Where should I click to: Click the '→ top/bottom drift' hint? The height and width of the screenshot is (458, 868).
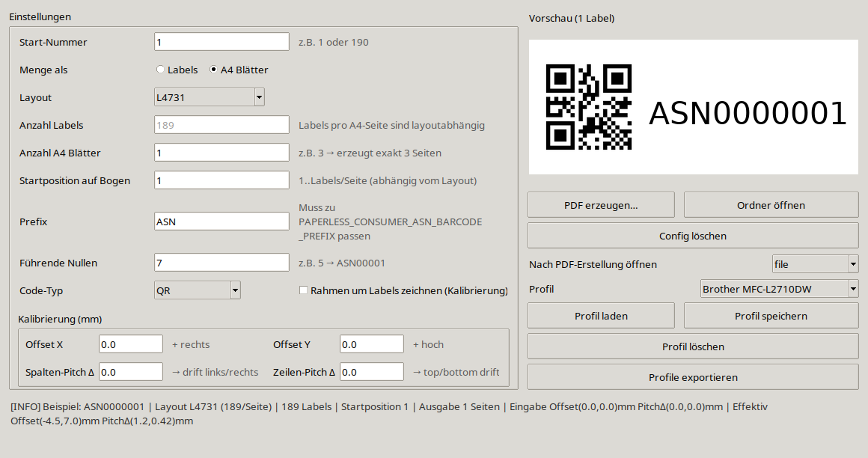456,372
